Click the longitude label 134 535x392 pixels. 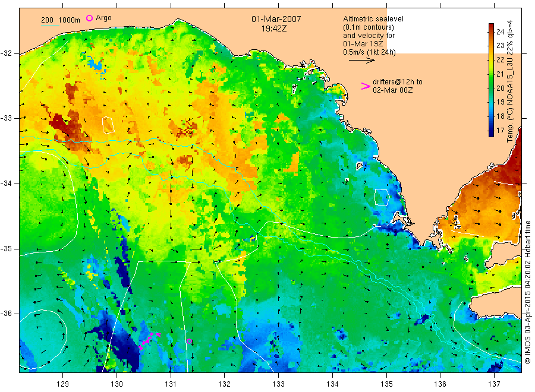coord(332,384)
